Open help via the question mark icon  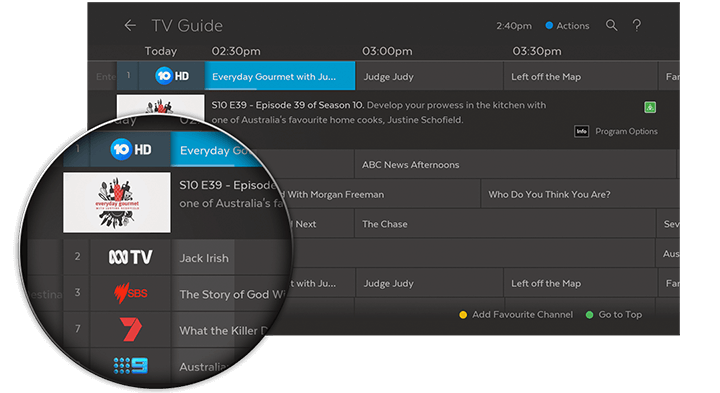636,25
